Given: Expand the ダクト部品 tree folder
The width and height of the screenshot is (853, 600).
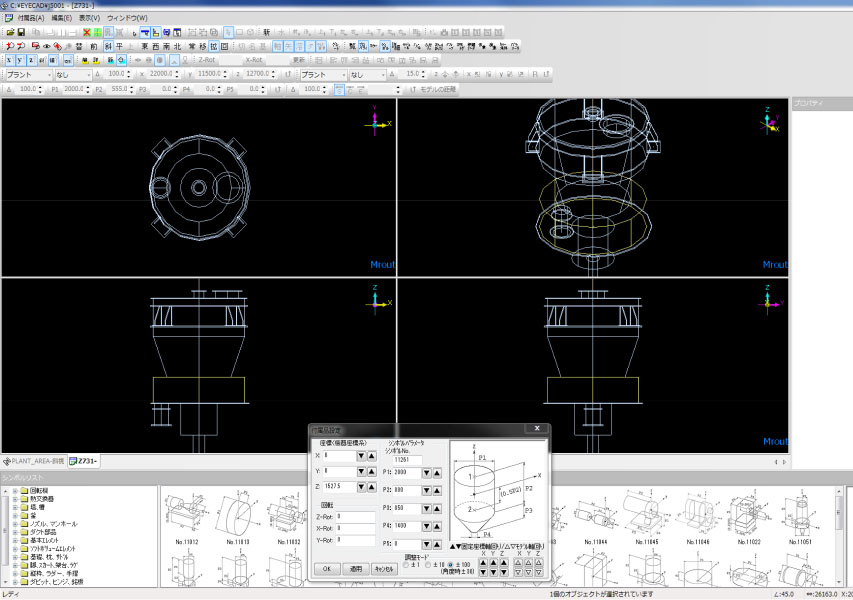Looking at the screenshot, I should [15, 532].
